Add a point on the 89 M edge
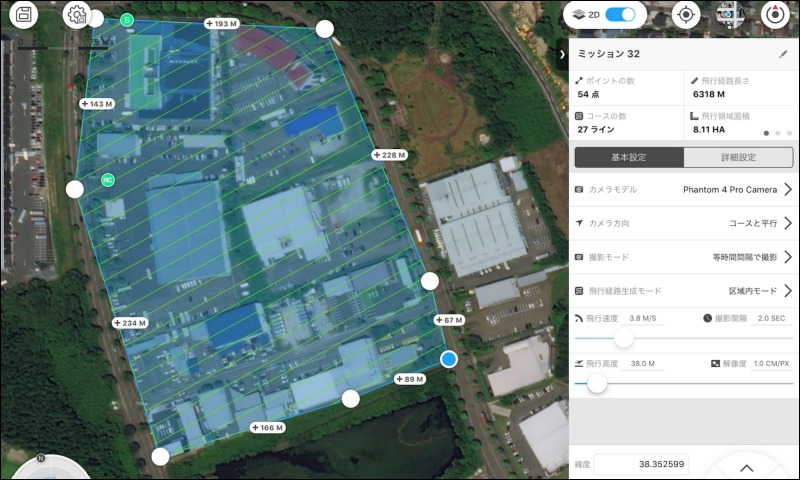Viewport: 800px width, 480px height. (x=410, y=379)
